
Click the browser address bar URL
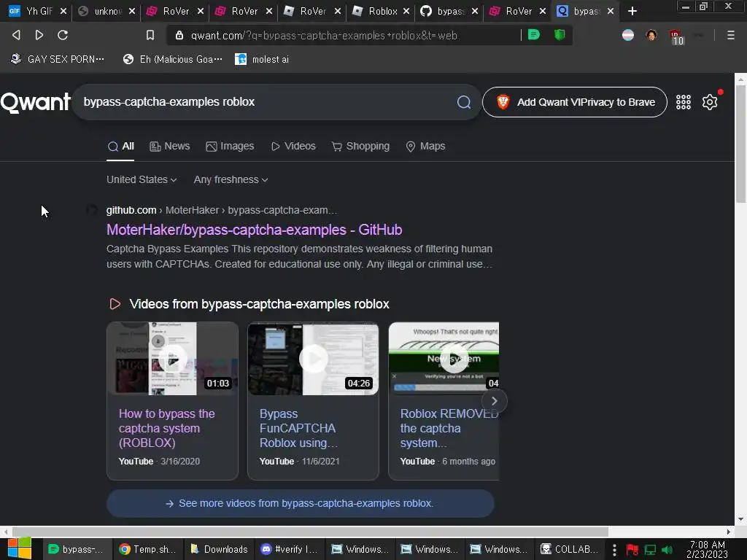(324, 35)
